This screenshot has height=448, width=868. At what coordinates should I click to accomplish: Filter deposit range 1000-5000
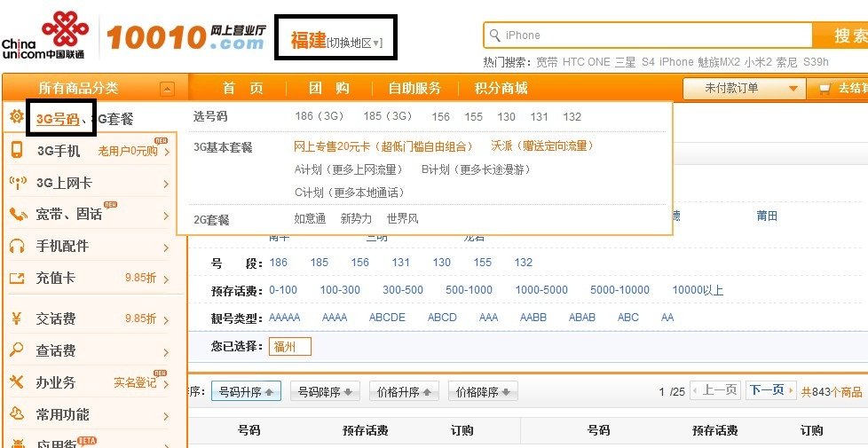pos(541,290)
